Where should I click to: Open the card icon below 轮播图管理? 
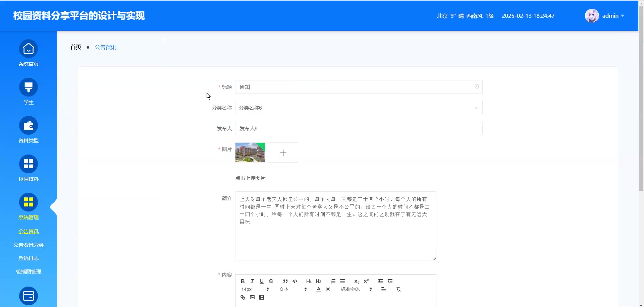pyautogui.click(x=29, y=296)
